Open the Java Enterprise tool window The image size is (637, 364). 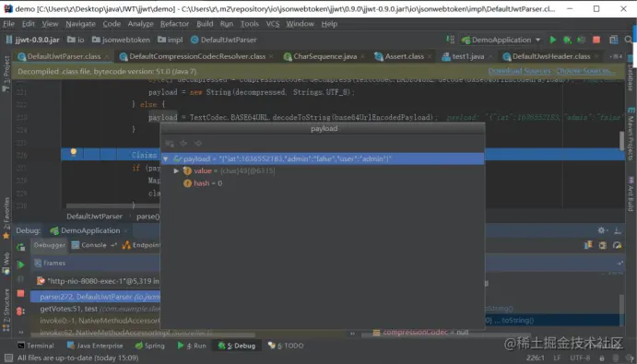click(x=95, y=346)
